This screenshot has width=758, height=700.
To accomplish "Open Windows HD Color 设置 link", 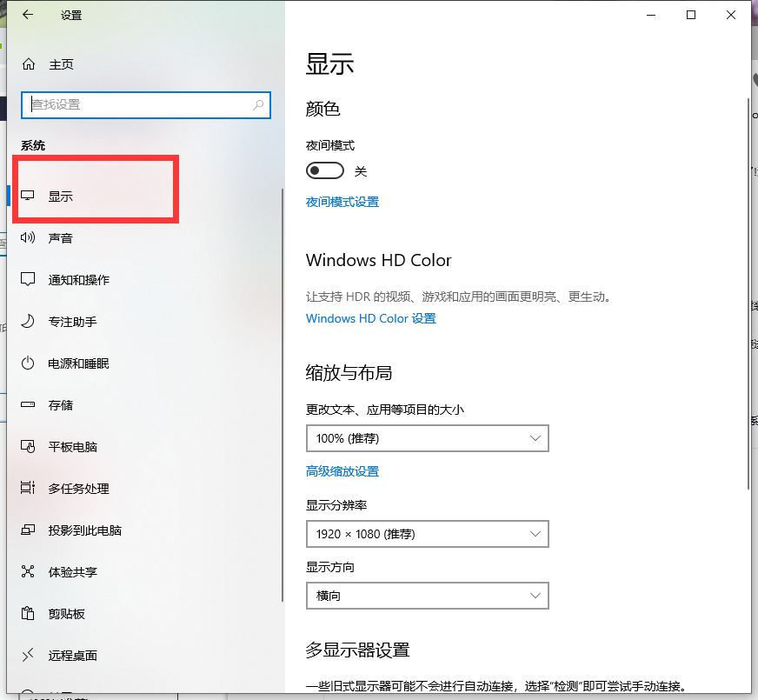I will [371, 318].
